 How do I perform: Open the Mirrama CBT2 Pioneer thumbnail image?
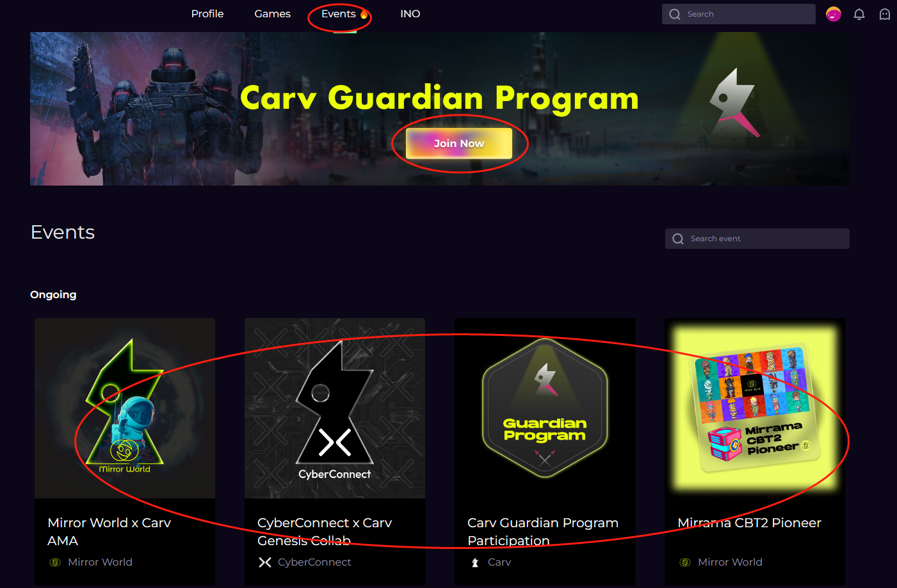pyautogui.click(x=755, y=408)
